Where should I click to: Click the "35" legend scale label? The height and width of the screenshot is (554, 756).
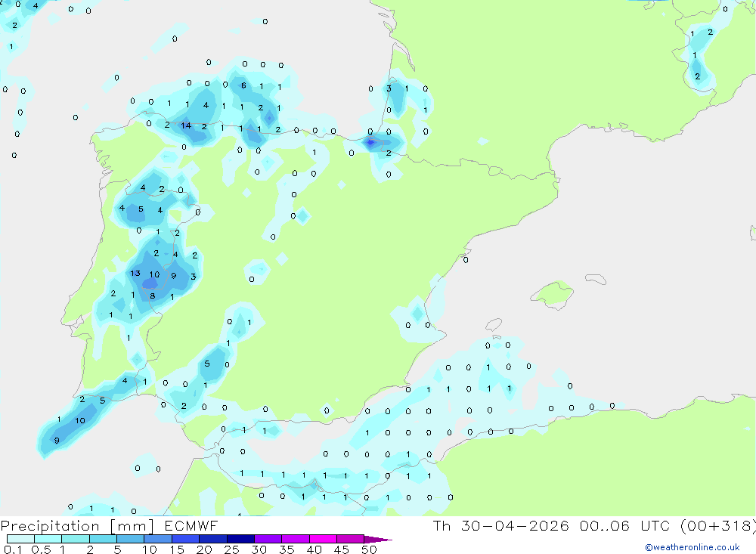pos(287,549)
